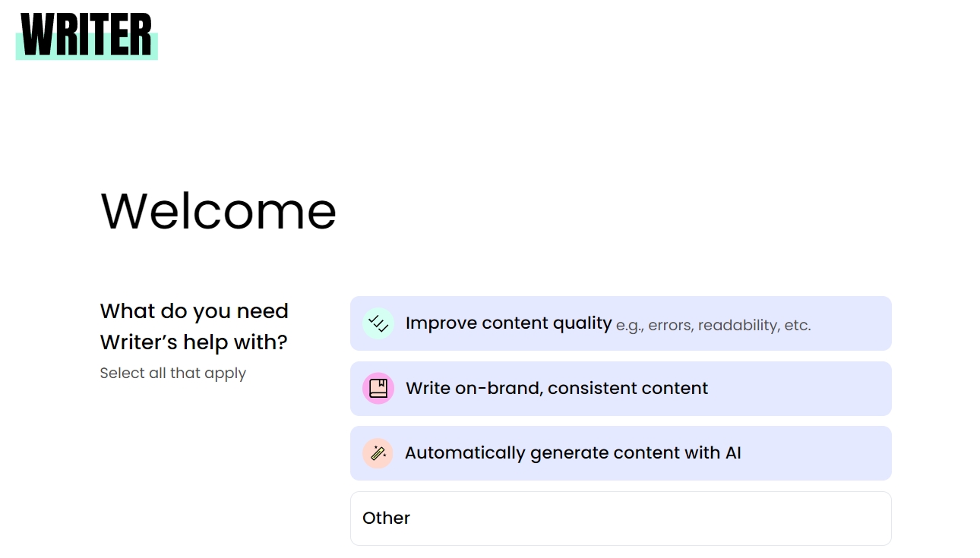Click the 'Select all that apply' hint

click(x=173, y=373)
